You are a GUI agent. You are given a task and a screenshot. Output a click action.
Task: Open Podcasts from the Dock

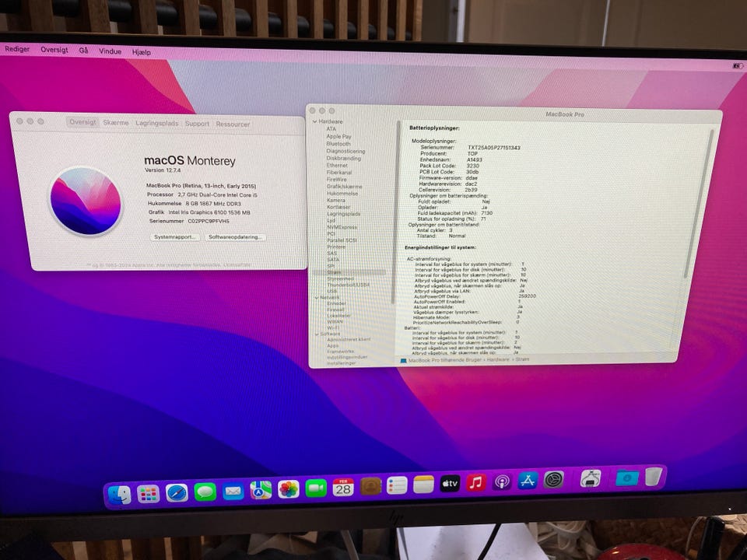[502, 481]
